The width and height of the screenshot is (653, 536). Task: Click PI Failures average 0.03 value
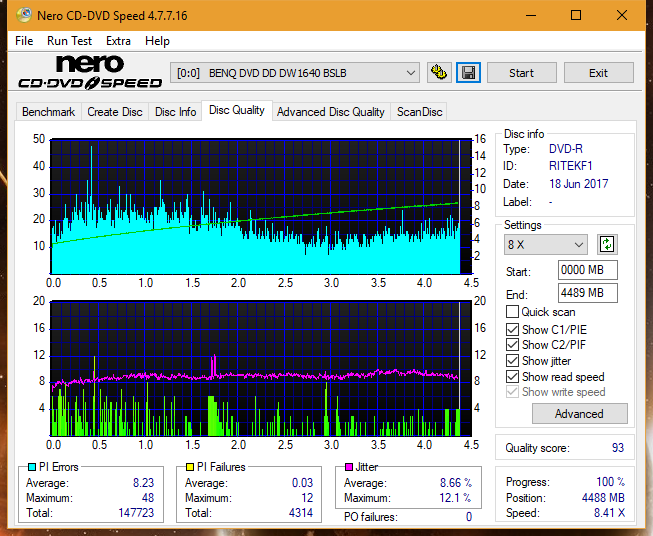coord(302,483)
